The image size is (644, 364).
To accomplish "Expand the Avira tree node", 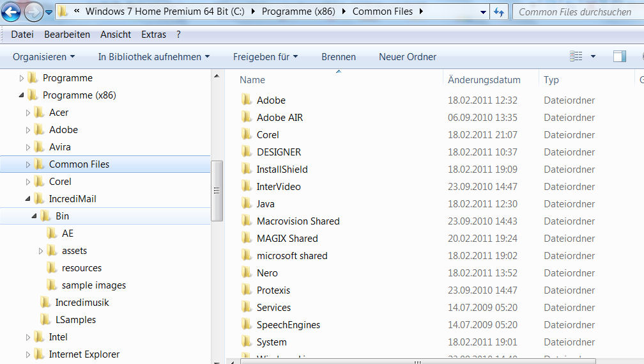I will pyautogui.click(x=28, y=147).
